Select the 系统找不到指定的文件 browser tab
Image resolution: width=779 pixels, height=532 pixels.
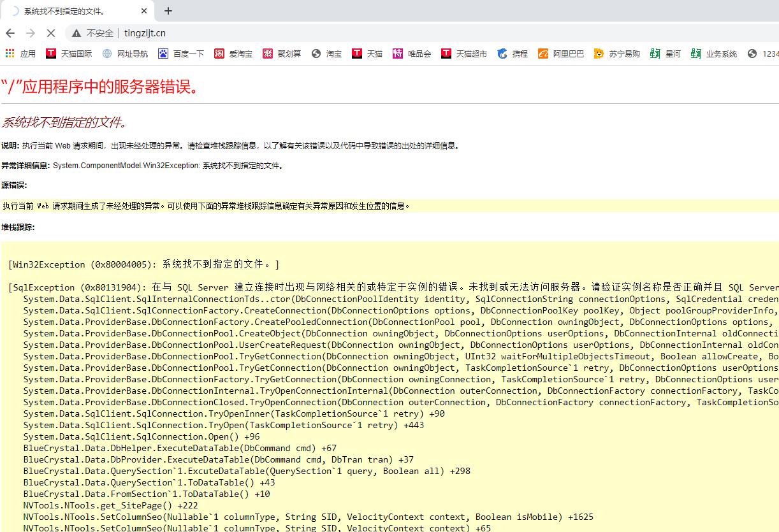point(70,11)
